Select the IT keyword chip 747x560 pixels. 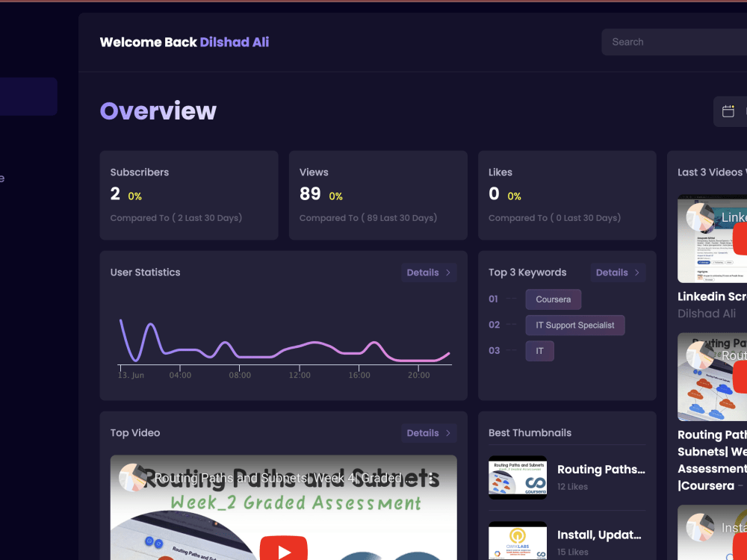[539, 350]
